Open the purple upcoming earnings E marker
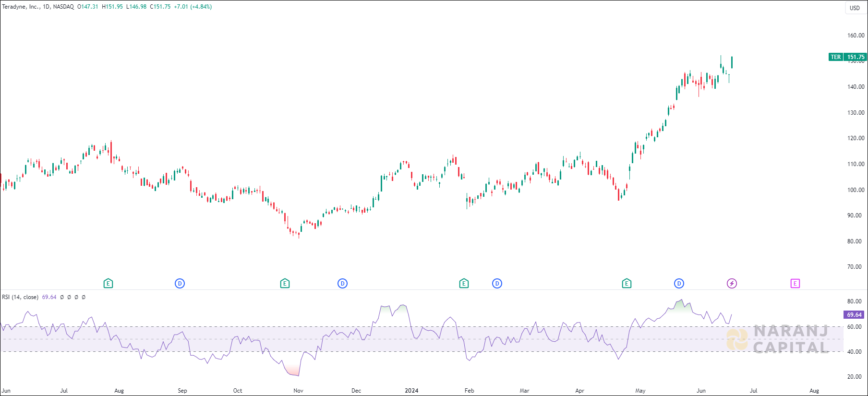Screen dimensions: 868x396 pyautogui.click(x=795, y=284)
